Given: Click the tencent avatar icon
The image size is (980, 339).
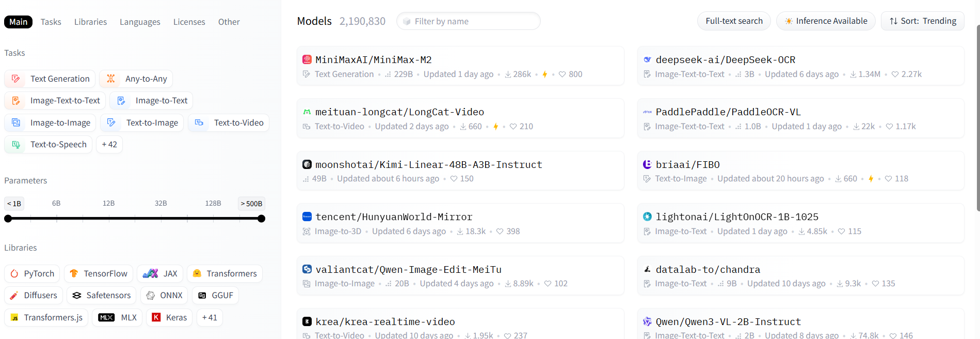Looking at the screenshot, I should point(307,217).
